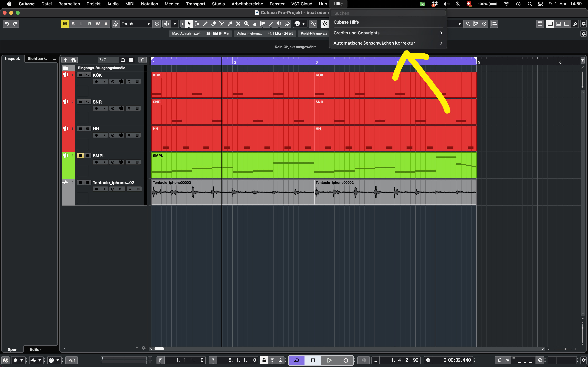Select the Glue tool

tap(230, 24)
